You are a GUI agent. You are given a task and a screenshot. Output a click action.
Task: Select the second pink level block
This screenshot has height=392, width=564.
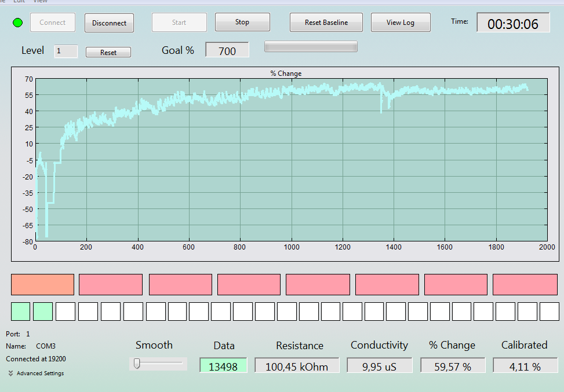[180, 284]
